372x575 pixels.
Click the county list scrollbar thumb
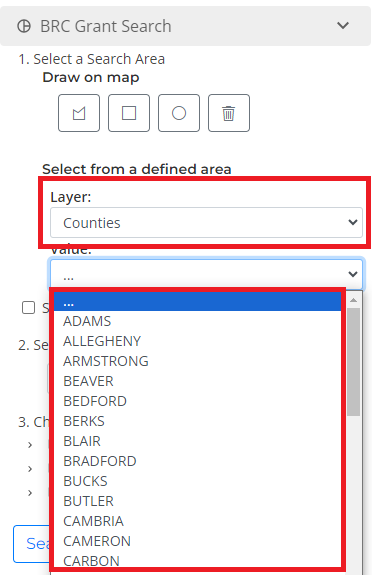[354, 362]
